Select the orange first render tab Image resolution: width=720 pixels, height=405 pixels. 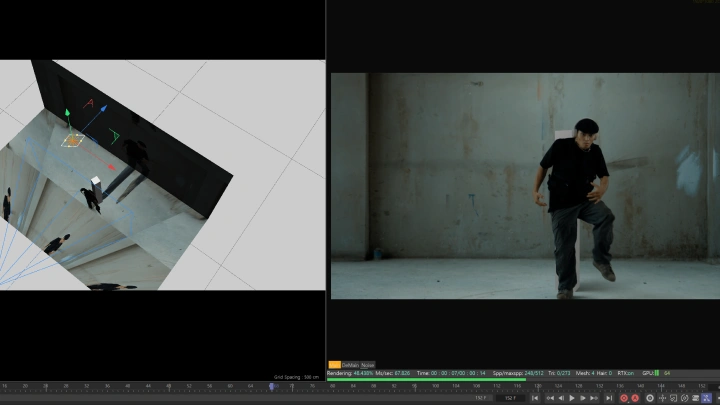pyautogui.click(x=334, y=365)
